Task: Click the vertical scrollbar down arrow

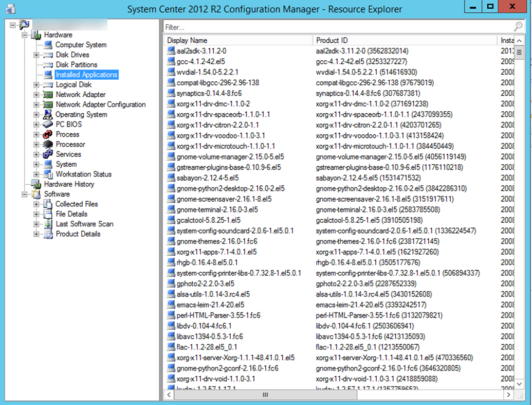Action: pyautogui.click(x=519, y=384)
